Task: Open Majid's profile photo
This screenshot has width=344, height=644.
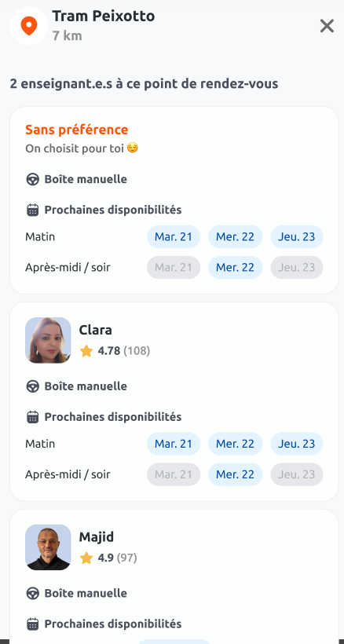Action: (x=48, y=547)
